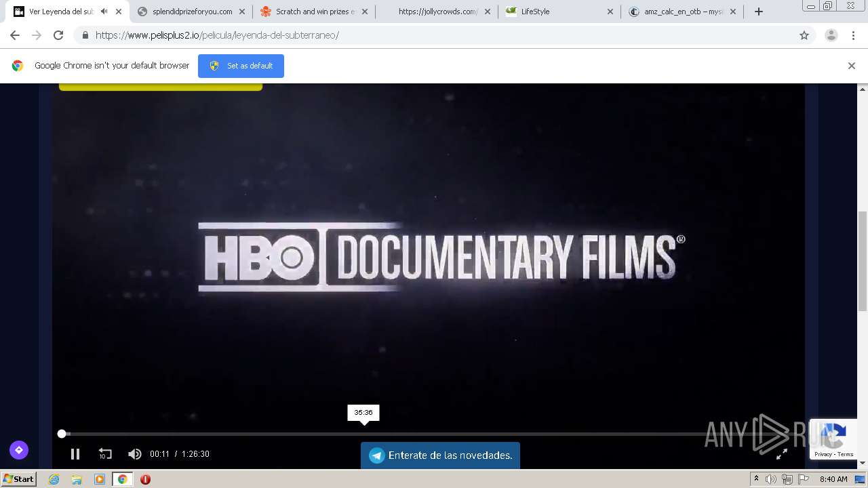
Task: Seek on the video progress bar
Action: 428,434
